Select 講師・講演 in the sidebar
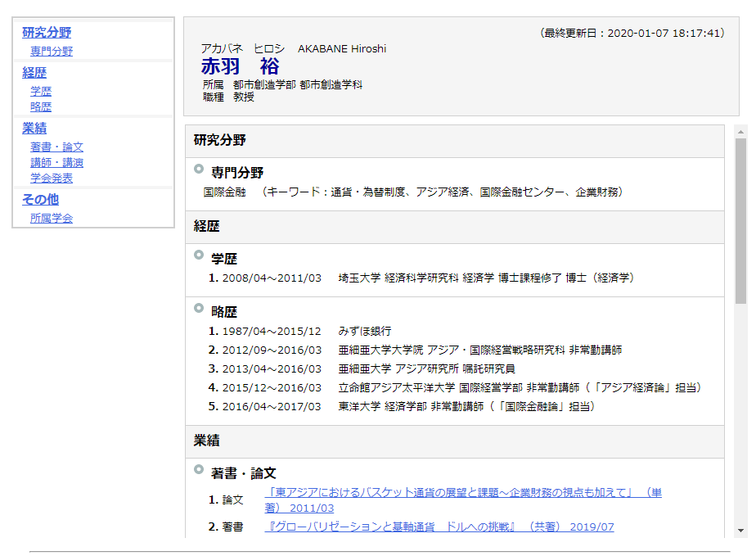This screenshot has width=756, height=556. pyautogui.click(x=56, y=163)
